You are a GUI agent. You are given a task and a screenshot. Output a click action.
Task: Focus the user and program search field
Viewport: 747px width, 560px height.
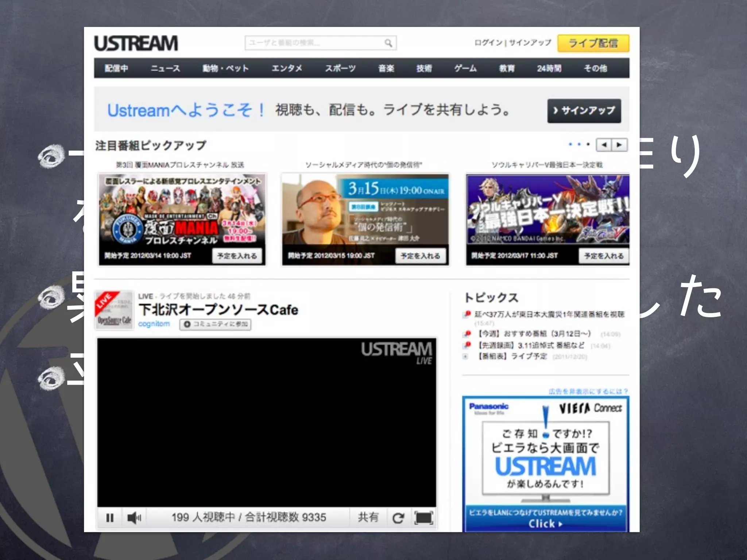point(321,43)
